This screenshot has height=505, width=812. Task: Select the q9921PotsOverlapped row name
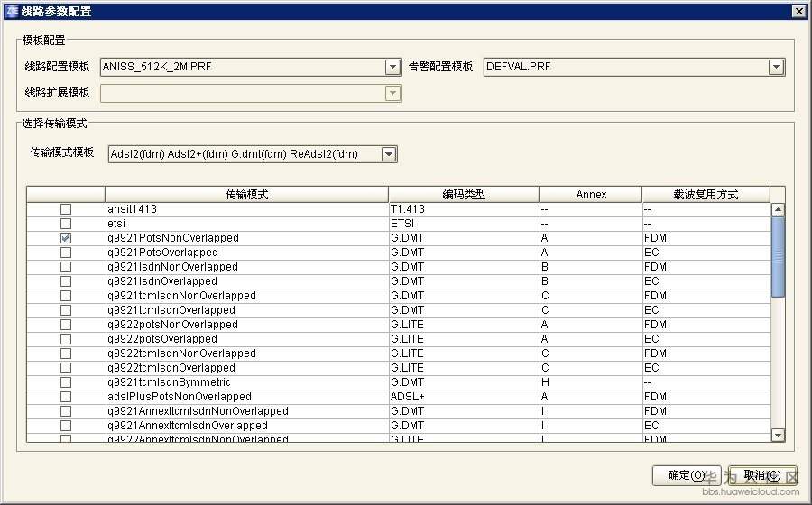(x=162, y=252)
